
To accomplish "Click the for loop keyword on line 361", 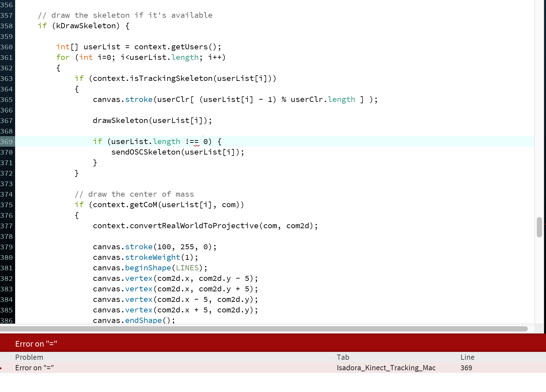I will coord(63,58).
